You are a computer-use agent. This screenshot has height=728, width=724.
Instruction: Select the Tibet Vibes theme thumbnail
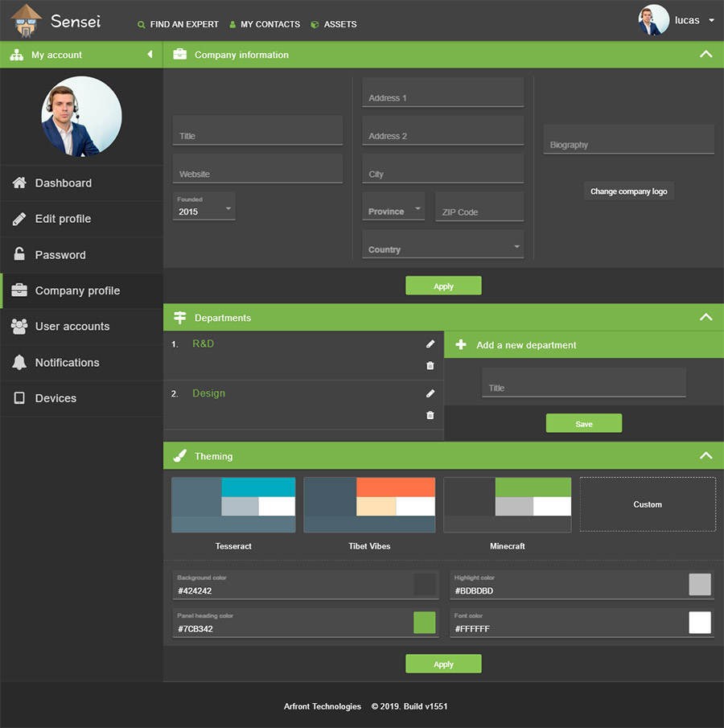[369, 505]
